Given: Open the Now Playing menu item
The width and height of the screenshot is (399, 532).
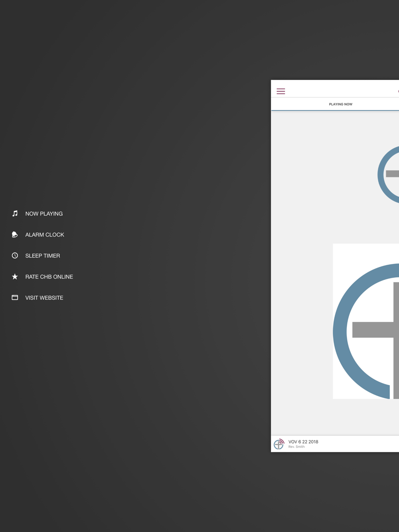Looking at the screenshot, I should click(44, 214).
